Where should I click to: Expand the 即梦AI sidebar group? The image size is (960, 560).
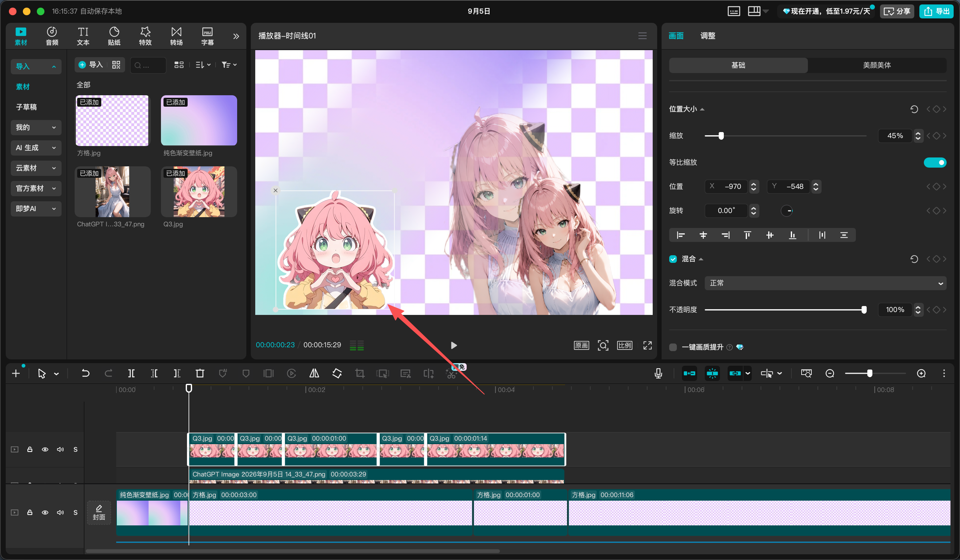point(36,209)
